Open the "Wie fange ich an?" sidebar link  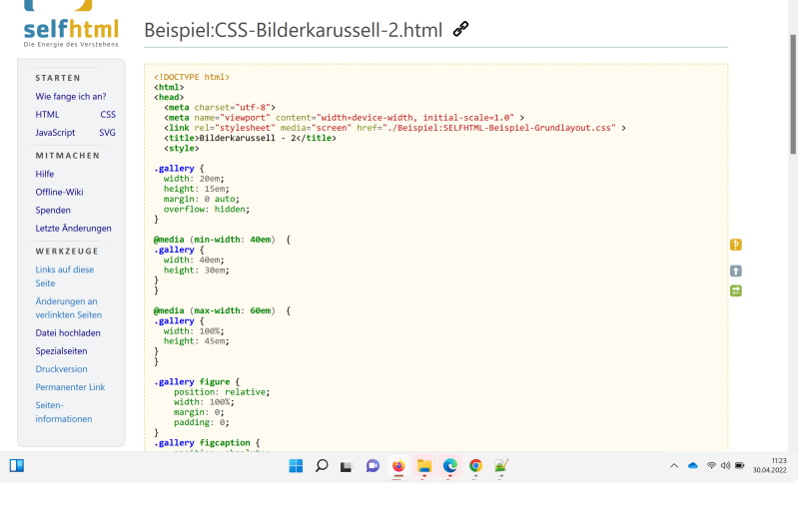70,97
